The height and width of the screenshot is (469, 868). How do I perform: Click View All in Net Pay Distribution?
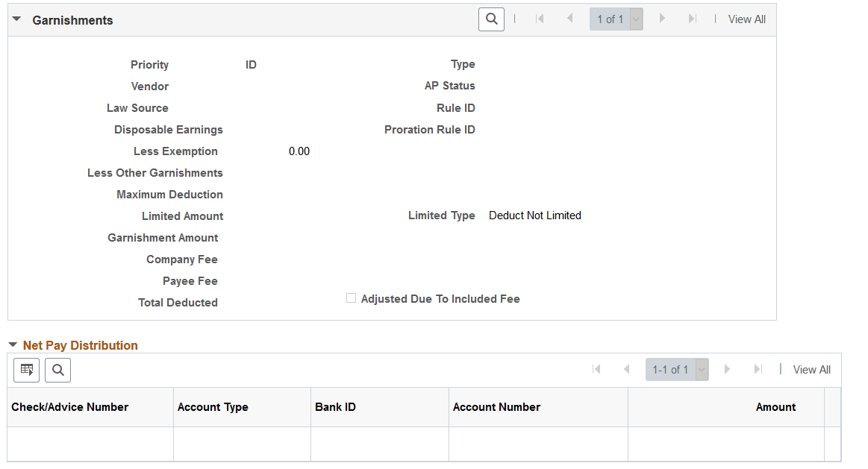click(811, 369)
